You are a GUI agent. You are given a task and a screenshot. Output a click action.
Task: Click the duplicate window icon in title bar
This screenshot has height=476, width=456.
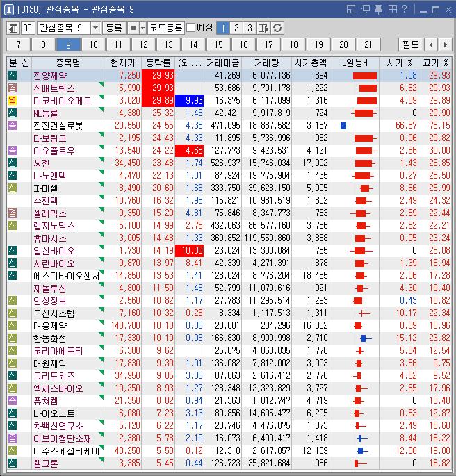click(x=365, y=9)
